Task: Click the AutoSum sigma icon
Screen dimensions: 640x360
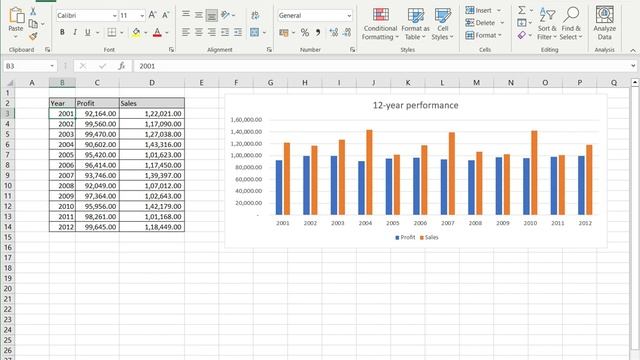Action: [x=522, y=10]
